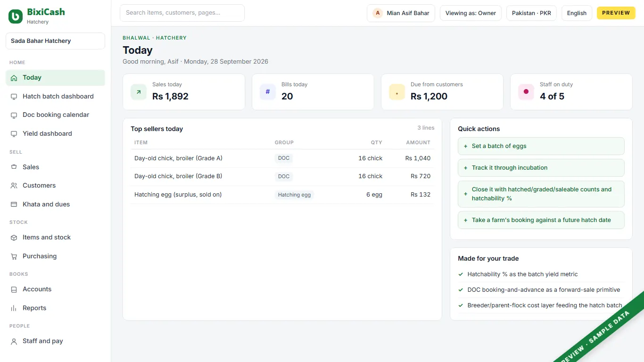Click the person icon beside Staff and pay
The width and height of the screenshot is (644, 362).
14,341
